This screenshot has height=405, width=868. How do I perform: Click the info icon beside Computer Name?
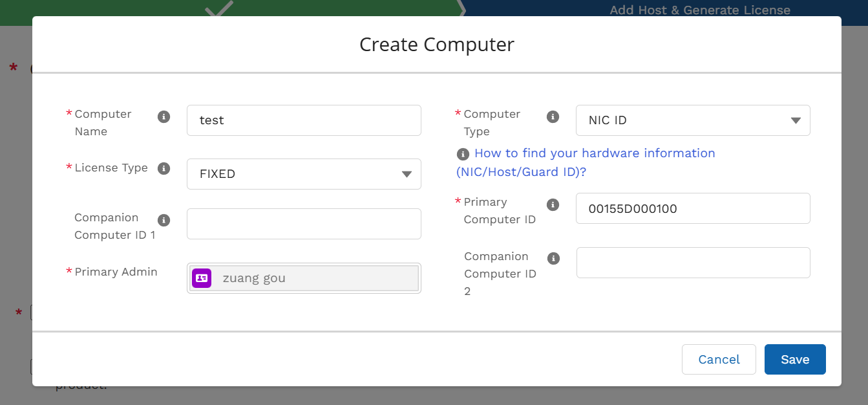pyautogui.click(x=164, y=116)
